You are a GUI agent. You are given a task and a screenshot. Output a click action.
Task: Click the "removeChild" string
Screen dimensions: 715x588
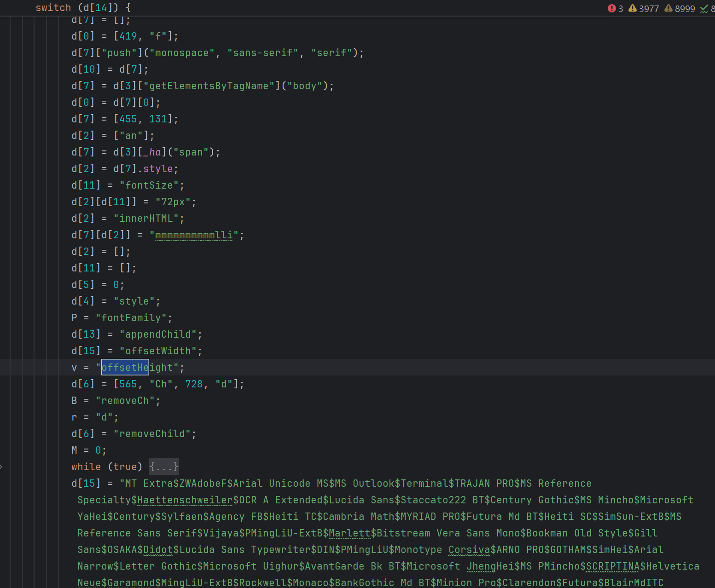pos(152,434)
